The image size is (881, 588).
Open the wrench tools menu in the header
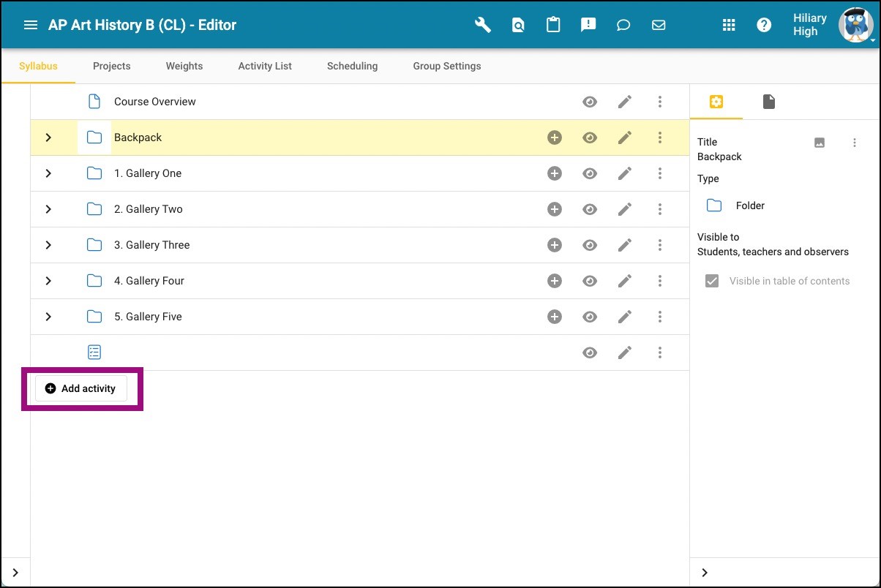[482, 24]
